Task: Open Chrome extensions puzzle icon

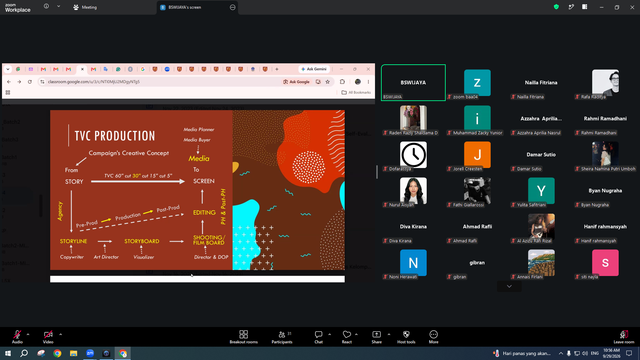Action: 342,82
